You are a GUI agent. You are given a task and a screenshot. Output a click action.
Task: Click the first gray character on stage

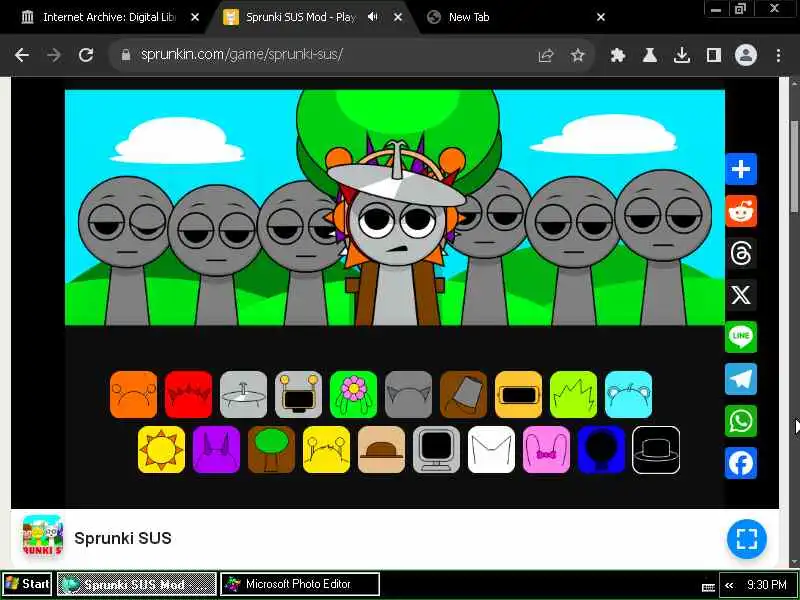tap(127, 250)
